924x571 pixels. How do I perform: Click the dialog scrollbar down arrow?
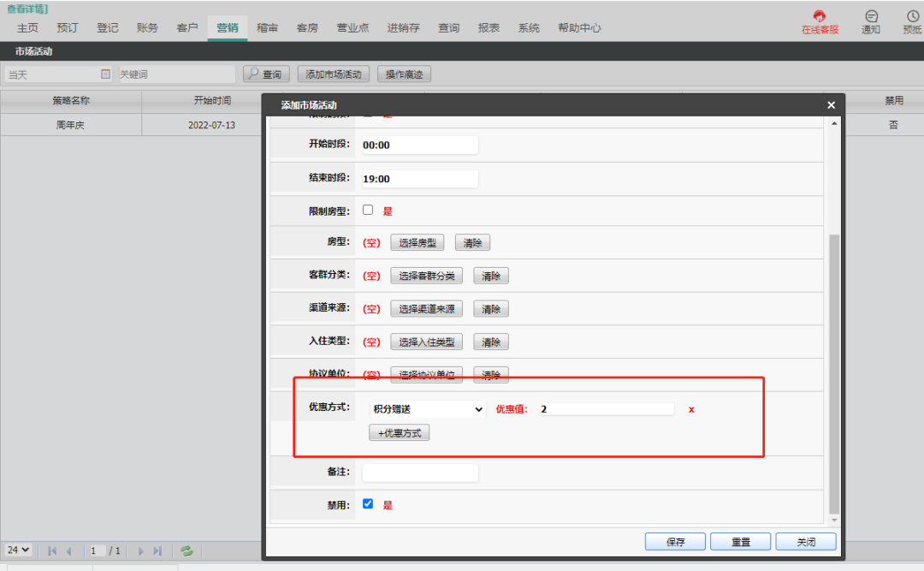click(834, 520)
